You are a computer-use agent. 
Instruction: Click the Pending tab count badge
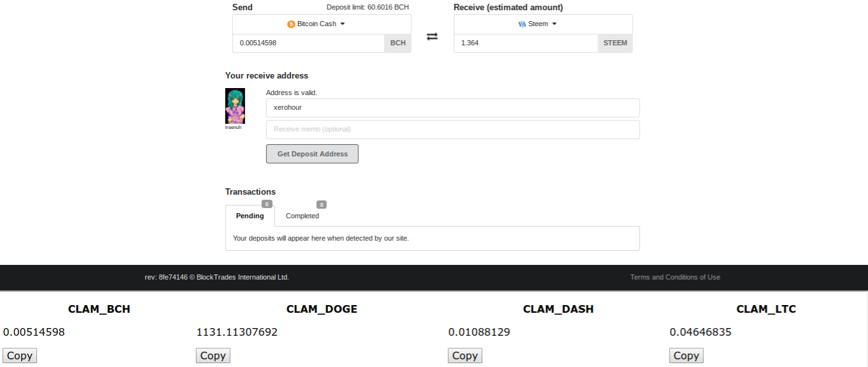coord(267,204)
